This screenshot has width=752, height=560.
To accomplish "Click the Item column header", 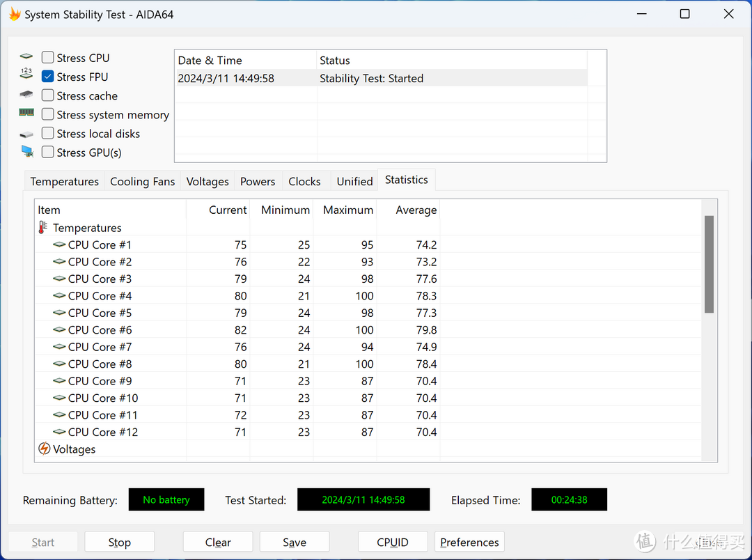I will tap(110, 210).
